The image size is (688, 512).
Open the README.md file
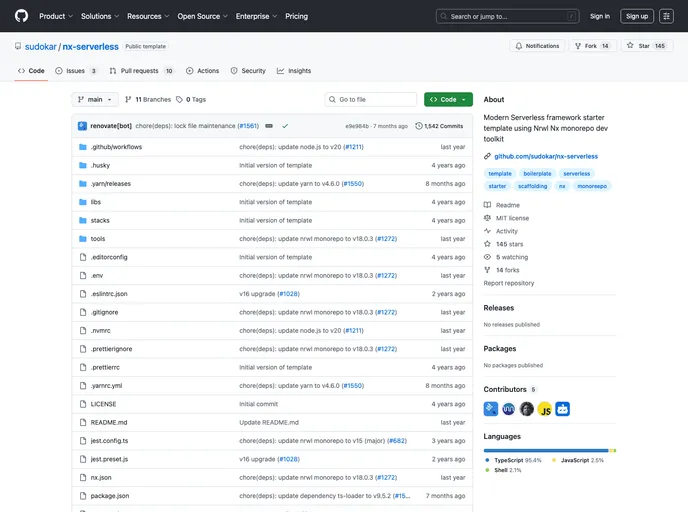(109, 422)
